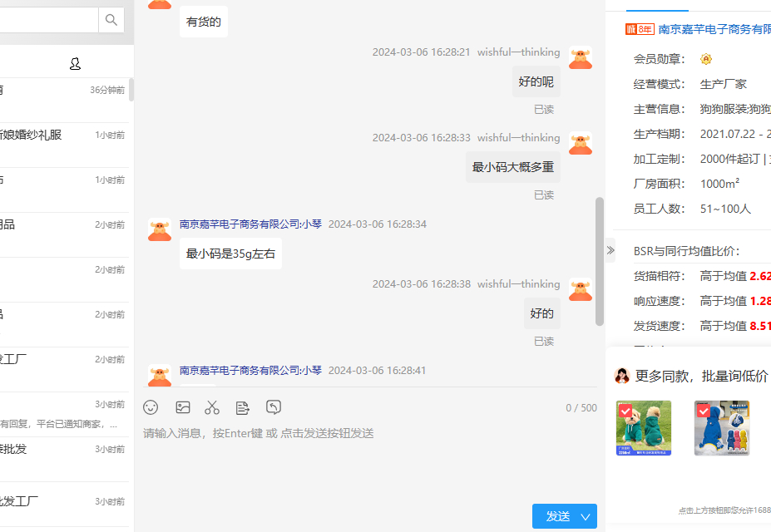This screenshot has width=771, height=532.
Task: Open 南京嘉芊电子商务 company link in right panel
Action: pyautogui.click(x=714, y=29)
